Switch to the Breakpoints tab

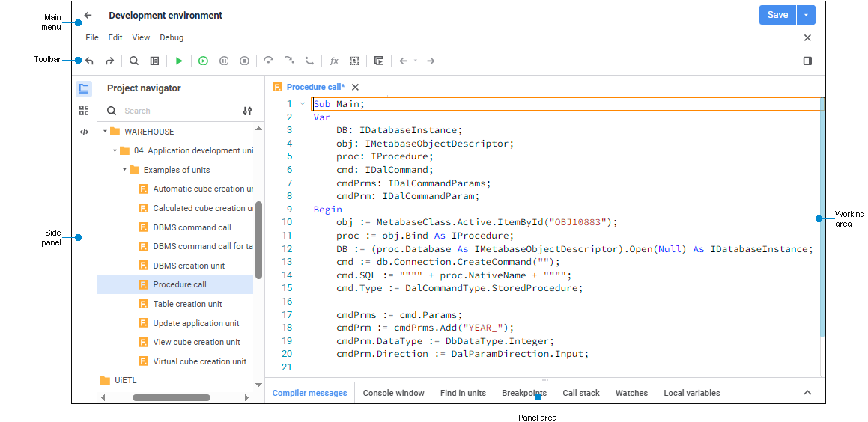point(524,393)
